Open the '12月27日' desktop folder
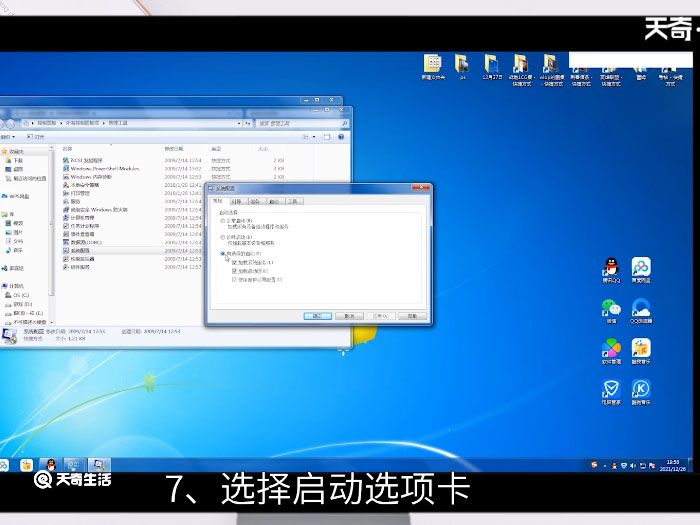 492,67
